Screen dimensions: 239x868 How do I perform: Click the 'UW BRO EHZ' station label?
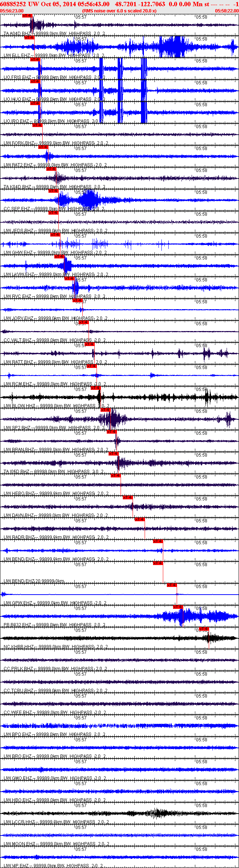tap(18, 756)
